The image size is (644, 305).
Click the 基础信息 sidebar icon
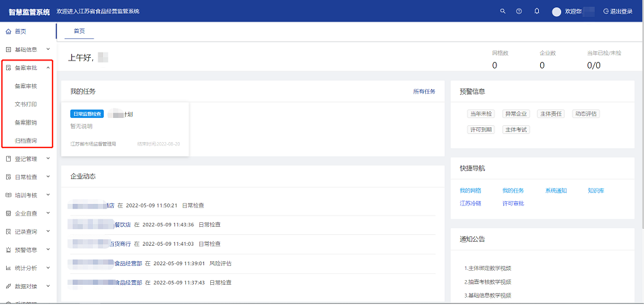point(8,50)
